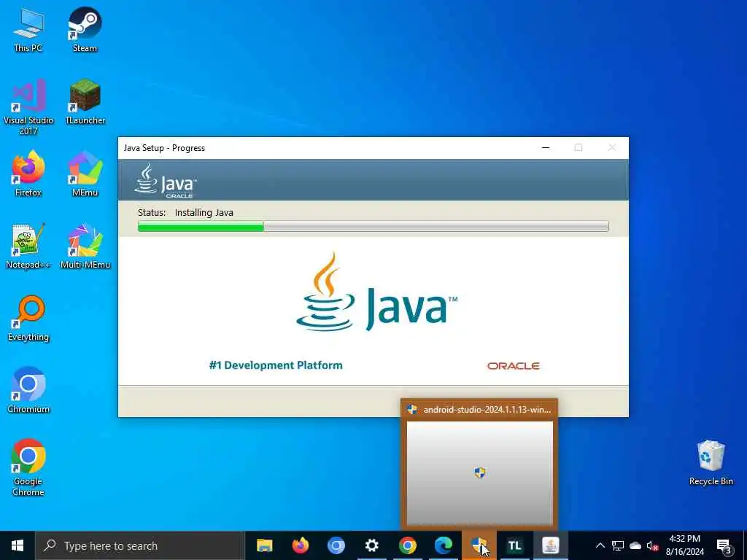Click the Status: Installing Java text
Viewport: 747px width, 560px height.
[185, 212]
